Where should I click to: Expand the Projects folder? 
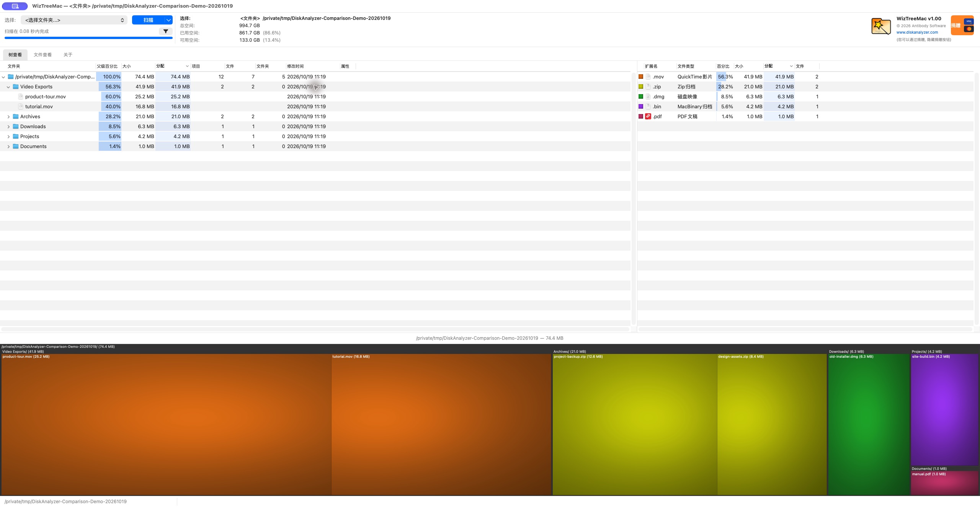tap(8, 137)
